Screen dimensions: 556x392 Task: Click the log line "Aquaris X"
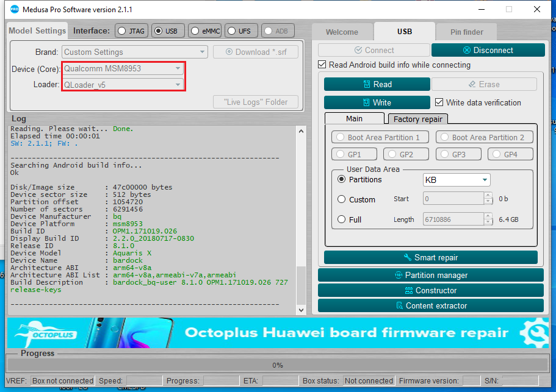coord(132,253)
